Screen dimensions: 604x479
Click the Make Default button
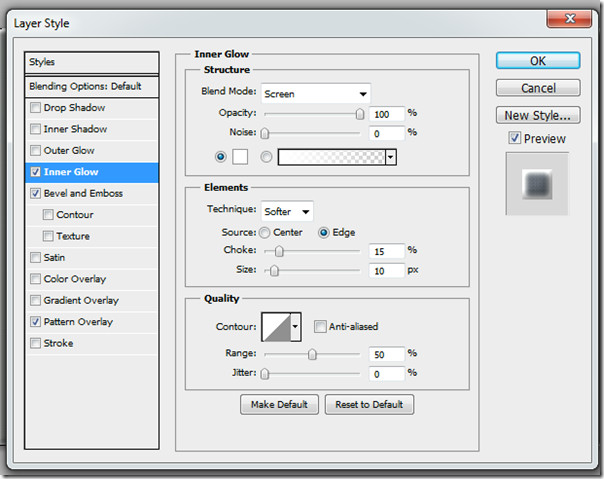pyautogui.click(x=279, y=404)
